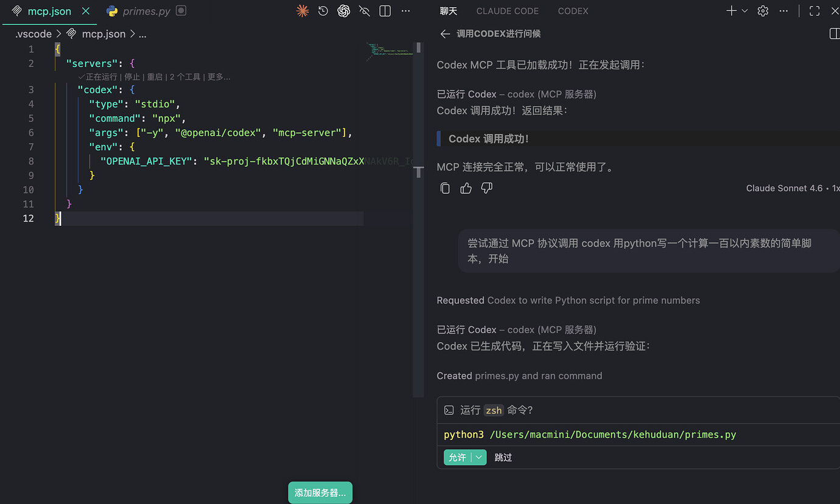Click chat title 调用CODEX进行问候
This screenshot has height=504, width=840.
click(x=499, y=34)
